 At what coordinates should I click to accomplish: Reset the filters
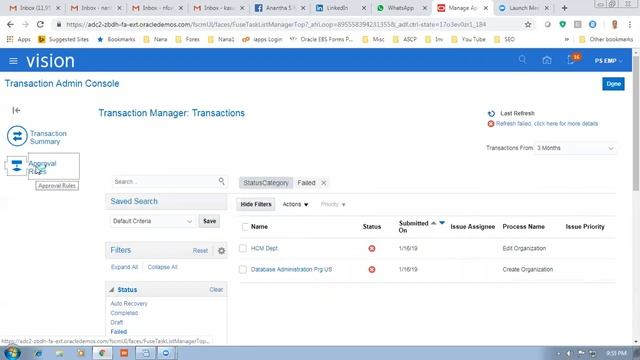tap(200, 251)
